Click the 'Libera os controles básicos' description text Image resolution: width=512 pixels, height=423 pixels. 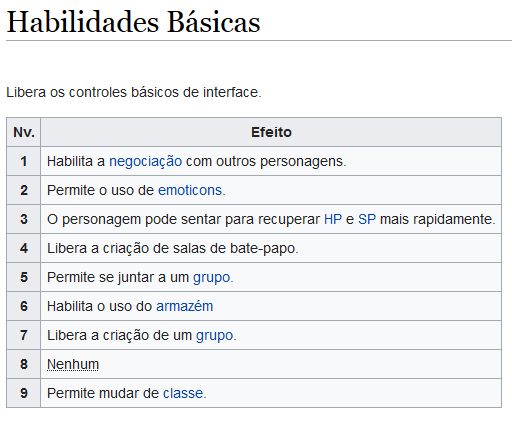(134, 92)
